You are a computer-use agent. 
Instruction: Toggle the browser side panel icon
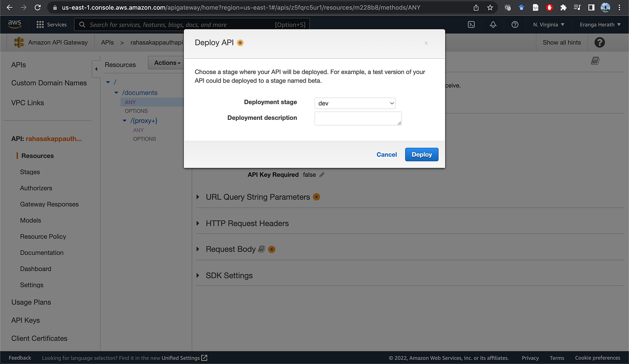(x=591, y=7)
